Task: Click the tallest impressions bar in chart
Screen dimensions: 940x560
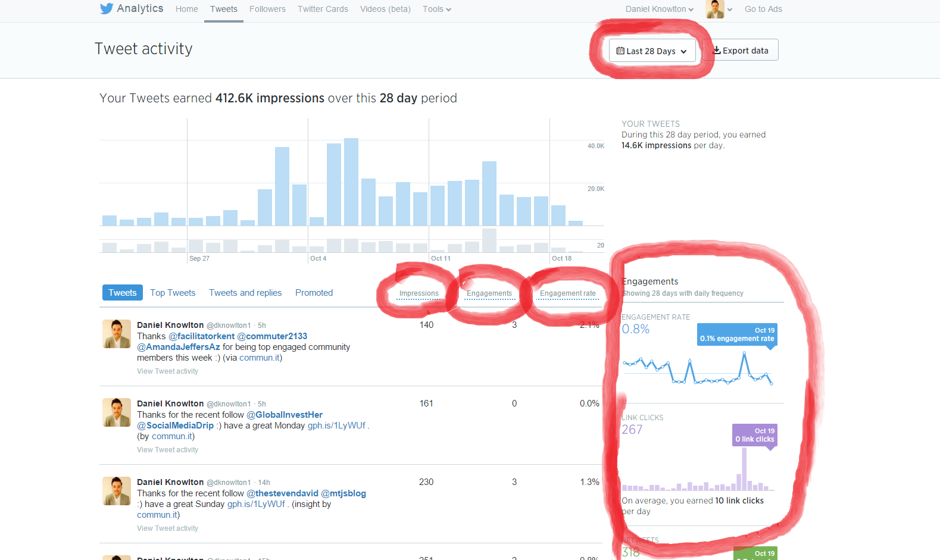Action: coord(351,182)
